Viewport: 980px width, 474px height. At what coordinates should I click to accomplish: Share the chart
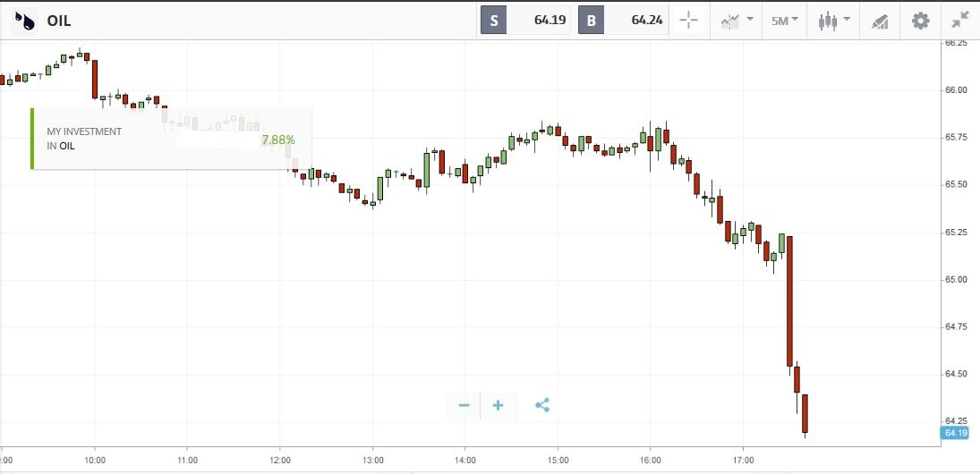542,405
